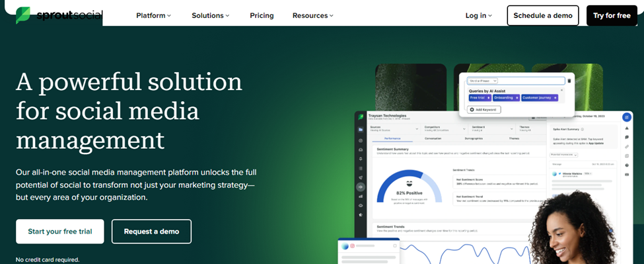Viewport: 644px width, 264px height.
Task: Click the Net Sentiment Score card
Action: pos(499,181)
